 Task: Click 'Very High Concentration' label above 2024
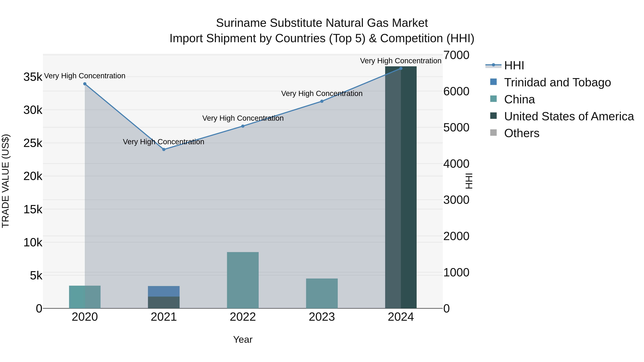click(x=401, y=61)
